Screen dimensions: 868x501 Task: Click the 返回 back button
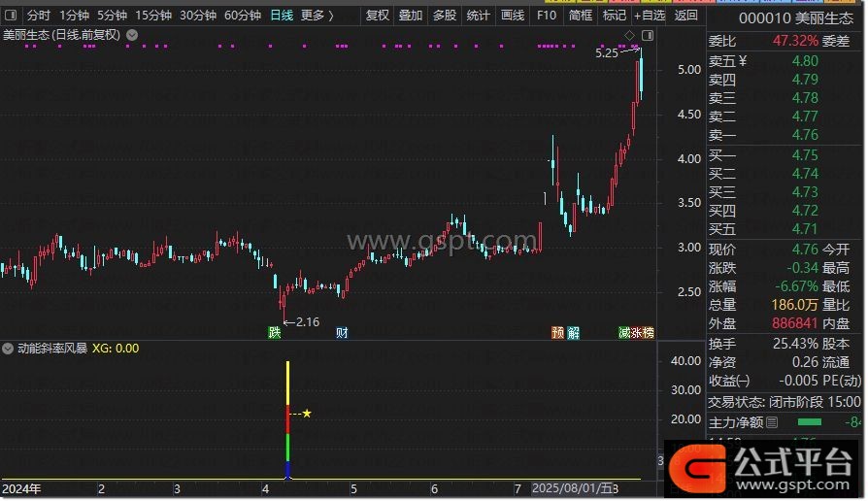pyautogui.click(x=686, y=15)
